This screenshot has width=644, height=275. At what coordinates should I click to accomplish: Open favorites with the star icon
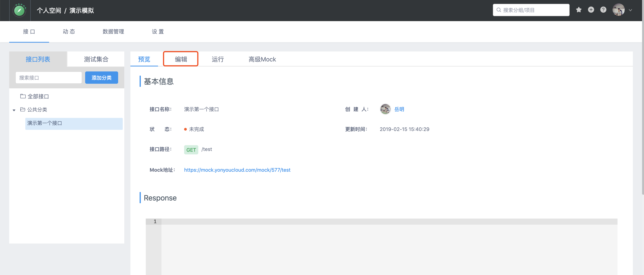coord(578,10)
